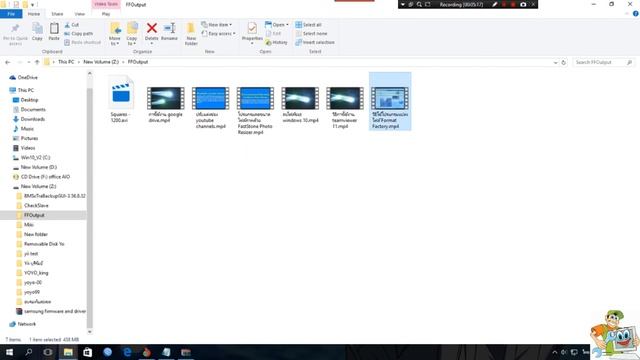Open the Easy access dropdown

[218, 33]
